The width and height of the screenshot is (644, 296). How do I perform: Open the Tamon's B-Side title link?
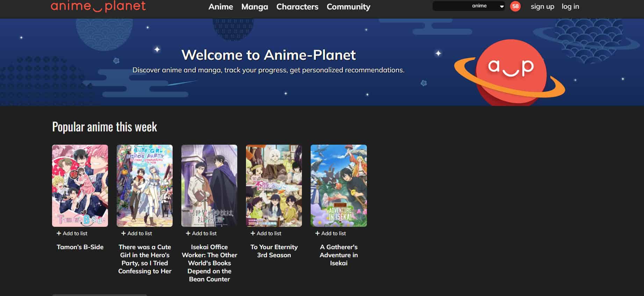coord(80,247)
